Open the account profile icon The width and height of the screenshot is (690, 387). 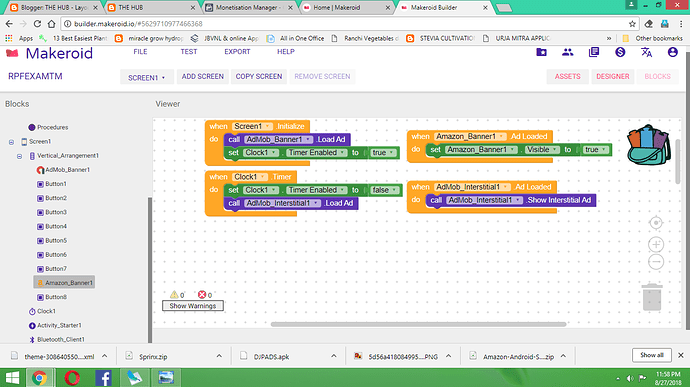pyautogui.click(x=672, y=52)
